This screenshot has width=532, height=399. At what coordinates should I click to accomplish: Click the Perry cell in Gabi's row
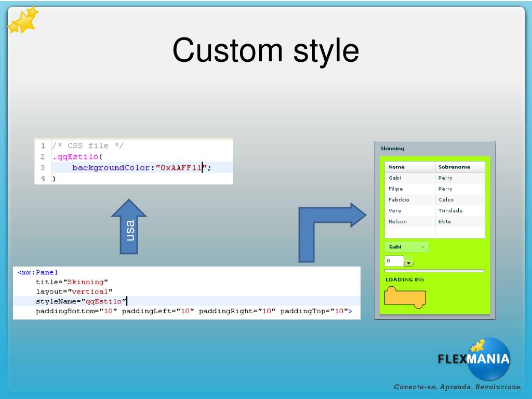(460, 178)
